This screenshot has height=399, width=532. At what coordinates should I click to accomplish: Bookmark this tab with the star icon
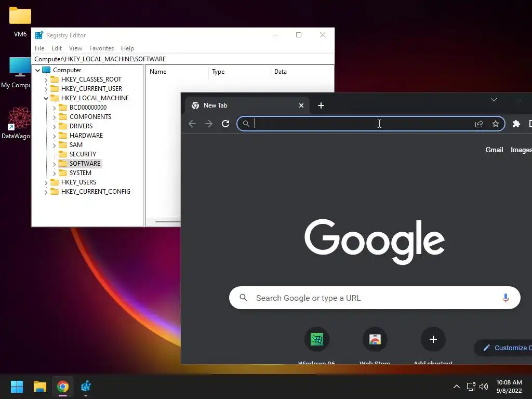(x=495, y=124)
